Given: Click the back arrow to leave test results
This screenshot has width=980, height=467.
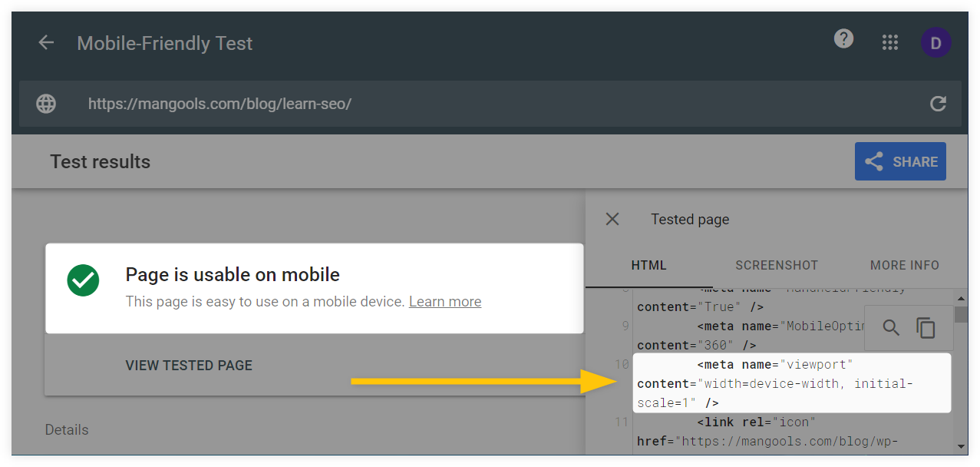Looking at the screenshot, I should point(45,42).
